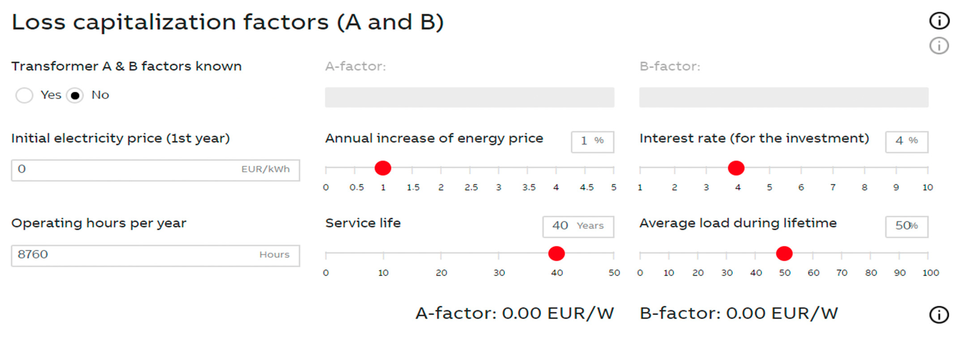980x342 pixels.
Task: Set Service life slider to 20
Action: tap(441, 253)
